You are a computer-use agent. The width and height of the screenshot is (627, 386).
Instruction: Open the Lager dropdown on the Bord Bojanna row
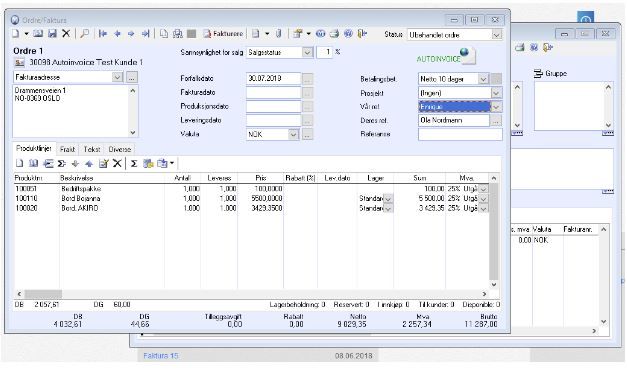click(x=388, y=199)
